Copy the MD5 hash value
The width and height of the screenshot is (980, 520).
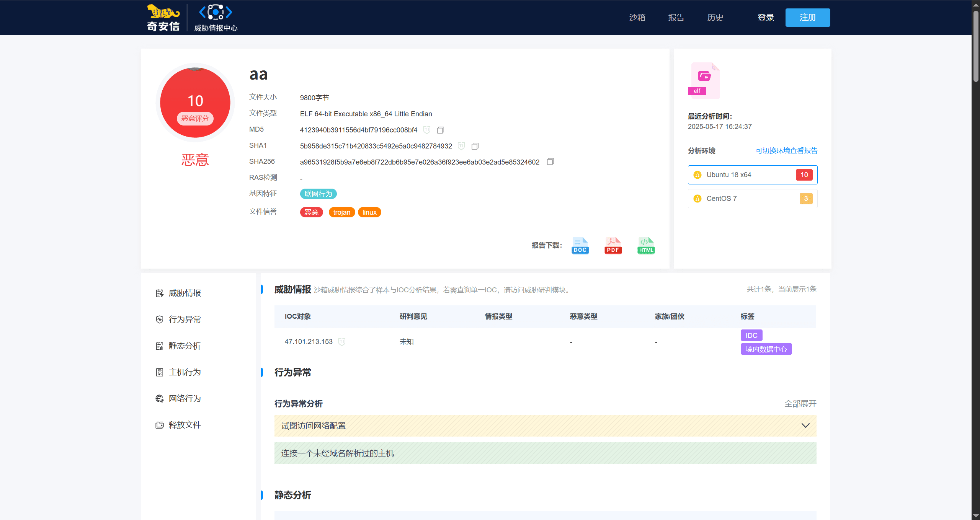(441, 130)
